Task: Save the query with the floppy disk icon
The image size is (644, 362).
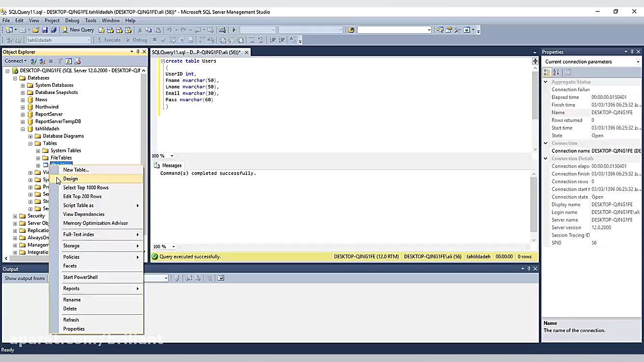Action: 45,30
